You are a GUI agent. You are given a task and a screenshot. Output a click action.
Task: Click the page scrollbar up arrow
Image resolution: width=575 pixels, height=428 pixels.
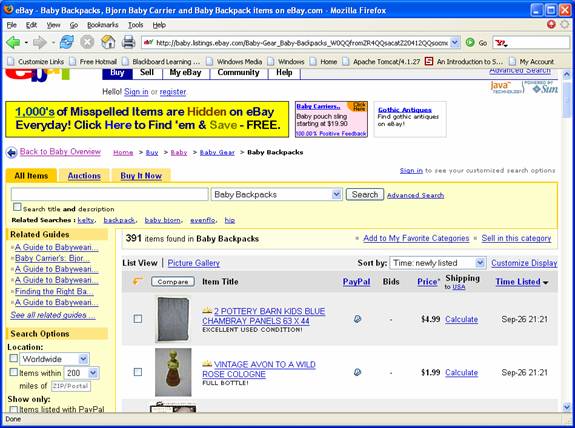567,75
